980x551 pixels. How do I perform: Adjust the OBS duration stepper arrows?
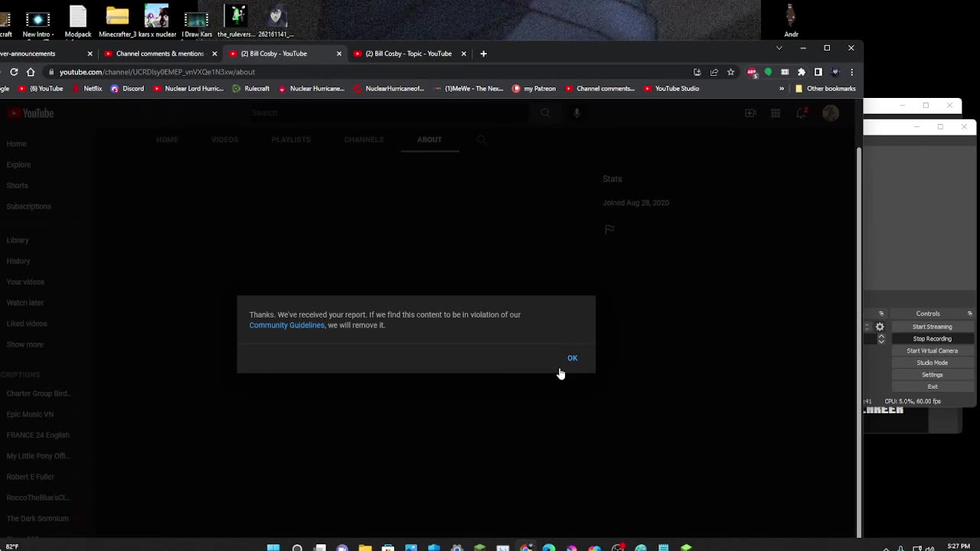[x=881, y=339]
